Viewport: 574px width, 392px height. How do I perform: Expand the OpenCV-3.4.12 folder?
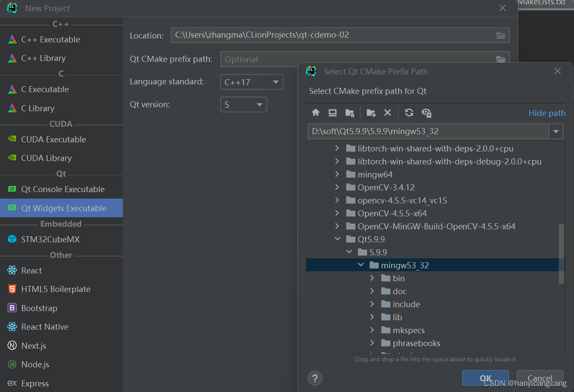point(337,187)
